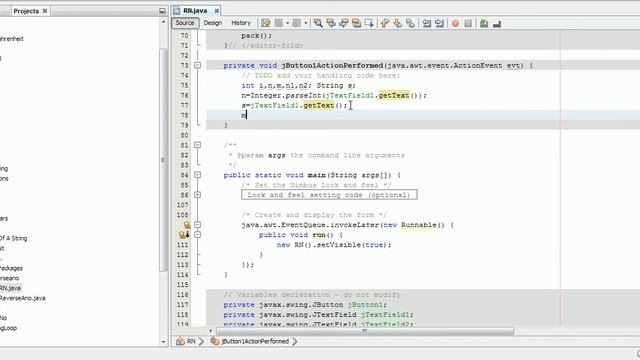Click RN.java file icon in editor tab

(x=177, y=11)
